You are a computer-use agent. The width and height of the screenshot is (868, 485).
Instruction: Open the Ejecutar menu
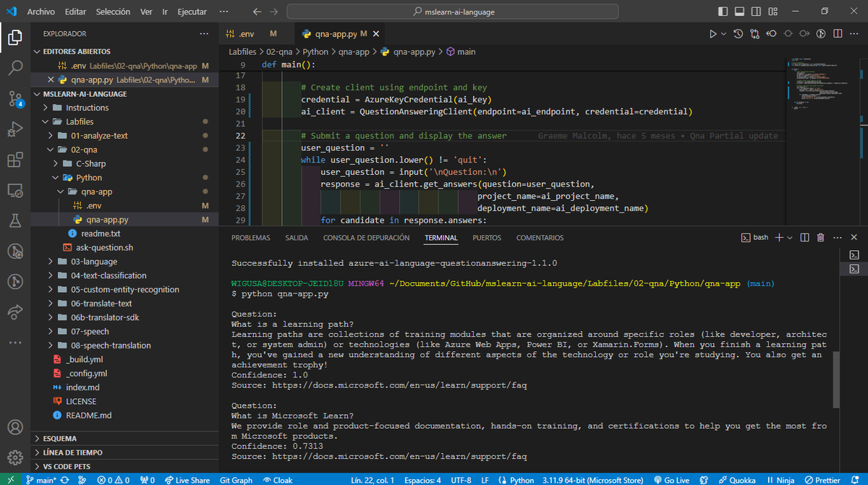pos(192,12)
